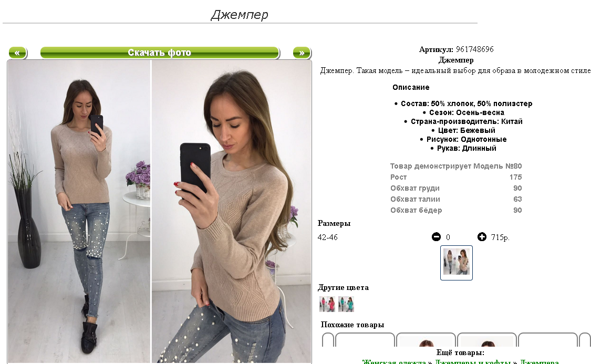
Task: Open fourth similar product card
Action: 548,339
